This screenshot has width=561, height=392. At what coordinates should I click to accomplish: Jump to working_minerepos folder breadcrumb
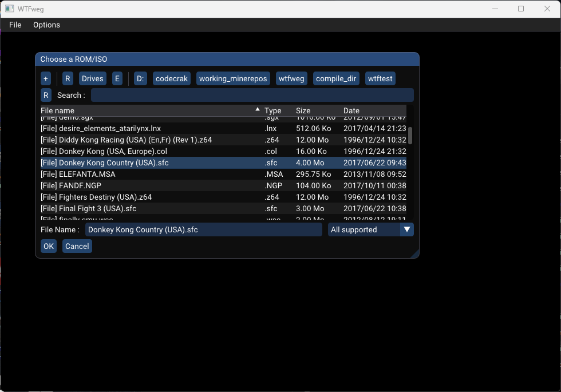point(233,78)
